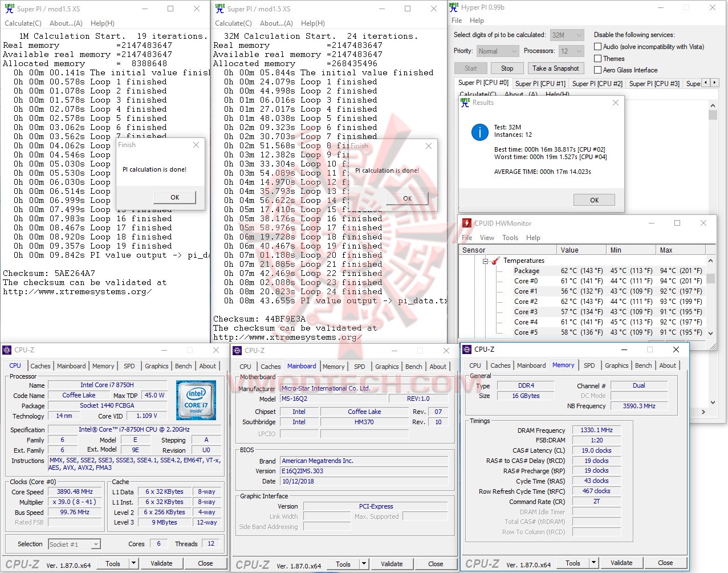Screen dimensions: 728x573
Task: Click Take a Snapshot button
Action: click(x=556, y=68)
